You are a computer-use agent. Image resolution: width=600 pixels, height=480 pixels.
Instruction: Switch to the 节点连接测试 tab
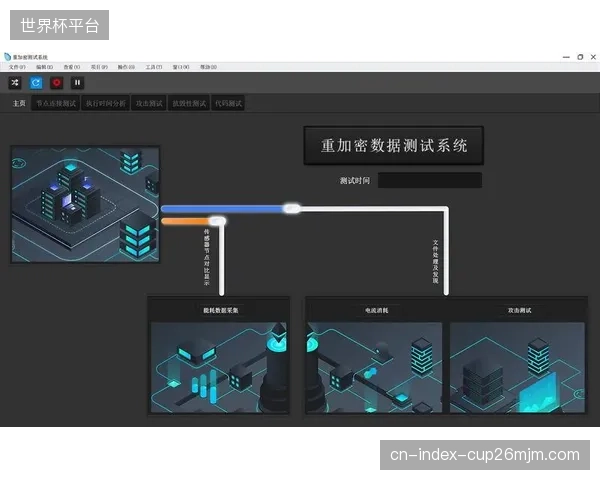56,103
